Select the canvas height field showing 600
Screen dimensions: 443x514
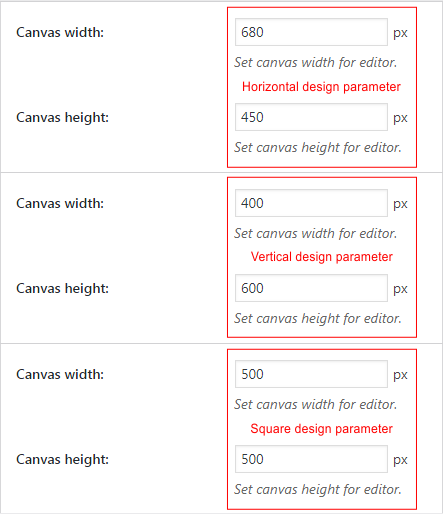[x=311, y=288]
